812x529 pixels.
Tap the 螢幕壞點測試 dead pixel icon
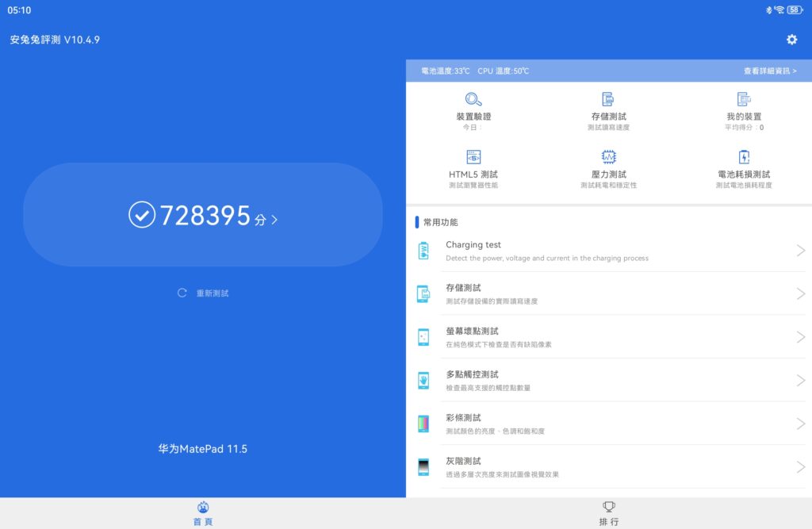(423, 337)
